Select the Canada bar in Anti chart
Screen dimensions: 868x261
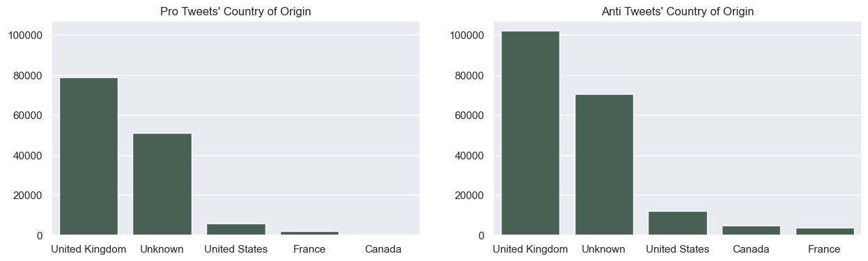coord(751,230)
